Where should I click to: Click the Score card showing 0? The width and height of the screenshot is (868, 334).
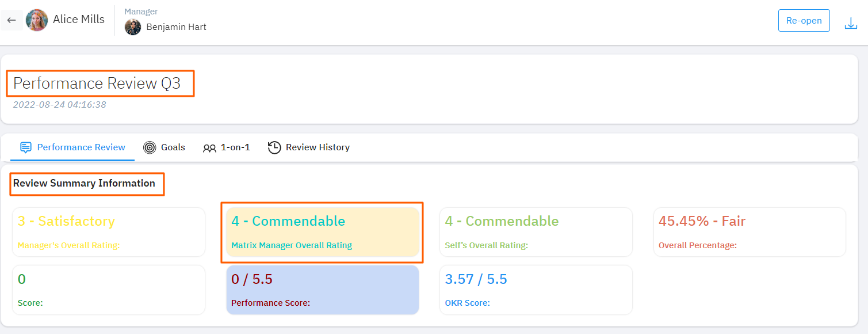click(x=109, y=290)
